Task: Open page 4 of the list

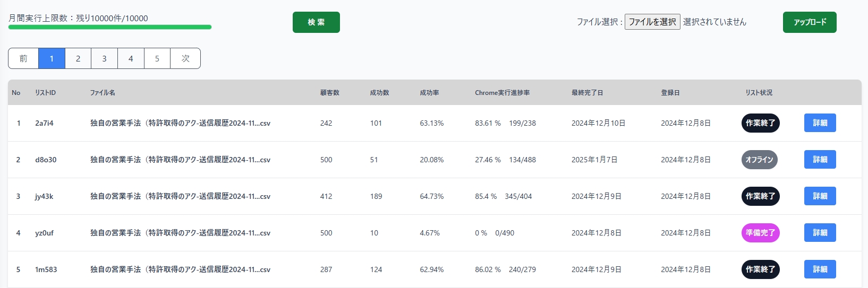Action: (x=131, y=58)
